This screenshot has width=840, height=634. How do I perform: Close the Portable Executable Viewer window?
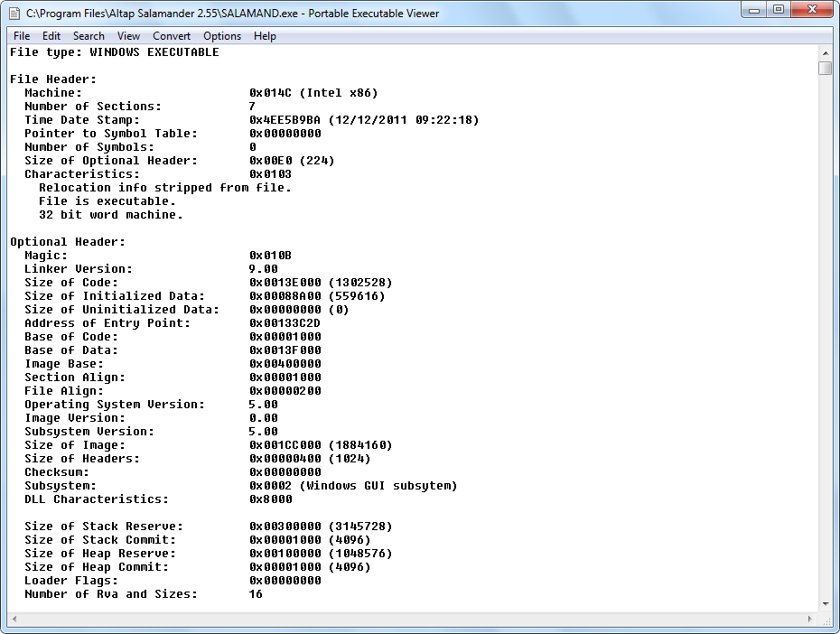click(x=813, y=10)
